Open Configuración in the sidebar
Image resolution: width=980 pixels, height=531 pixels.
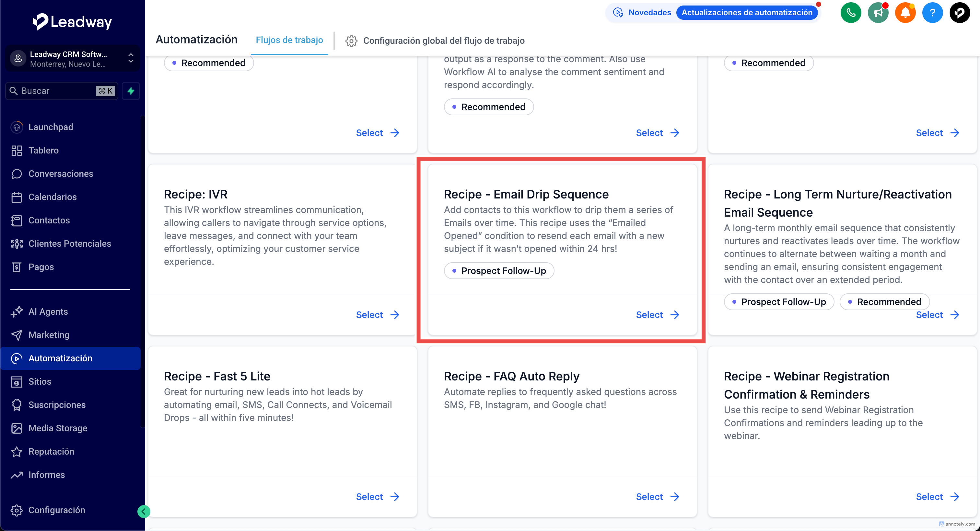57,510
